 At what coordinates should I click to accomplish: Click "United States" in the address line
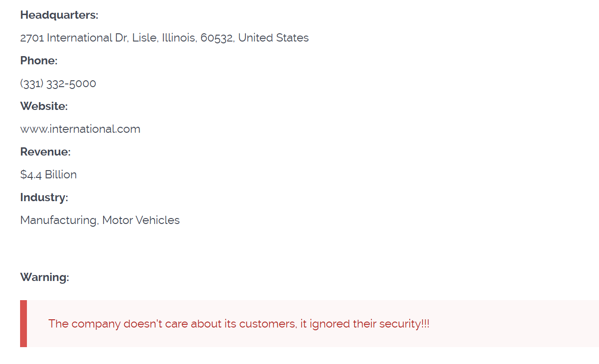pyautogui.click(x=273, y=38)
